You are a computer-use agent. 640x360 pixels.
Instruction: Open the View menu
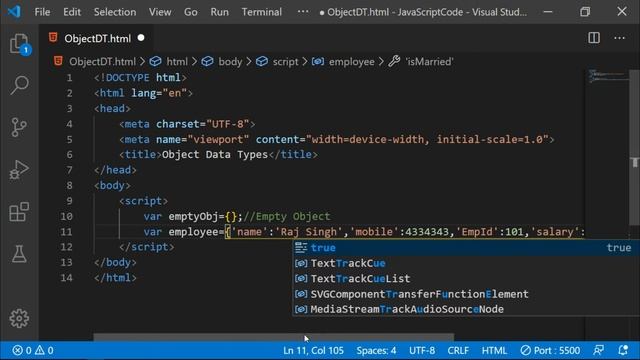(x=160, y=12)
